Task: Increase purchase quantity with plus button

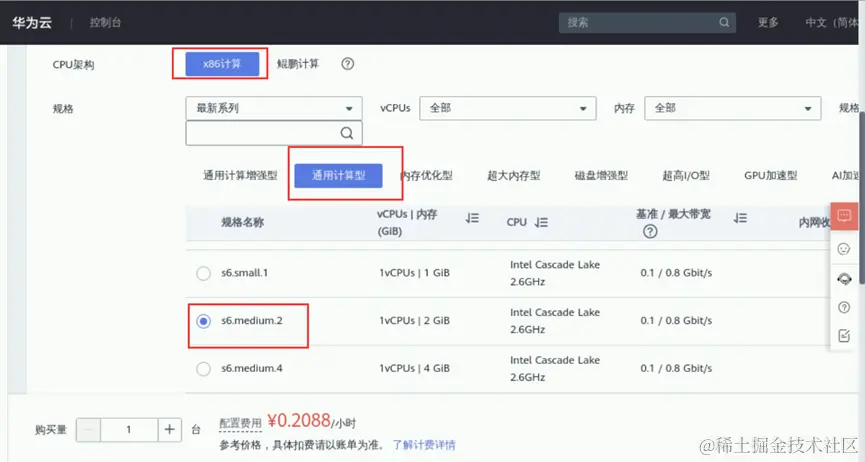Action: click(x=170, y=429)
